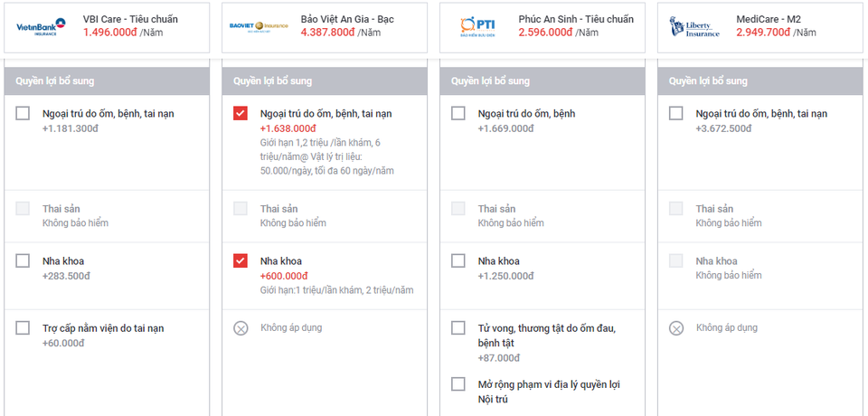The height and width of the screenshot is (416, 868).
Task: Click the Liberty Insurance logo
Action: [695, 26]
